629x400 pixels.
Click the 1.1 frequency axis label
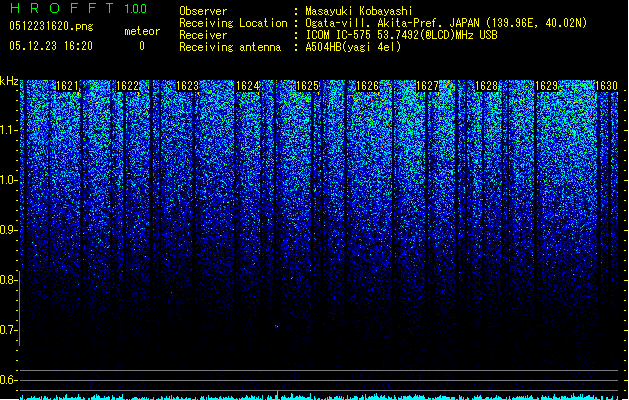[8, 130]
